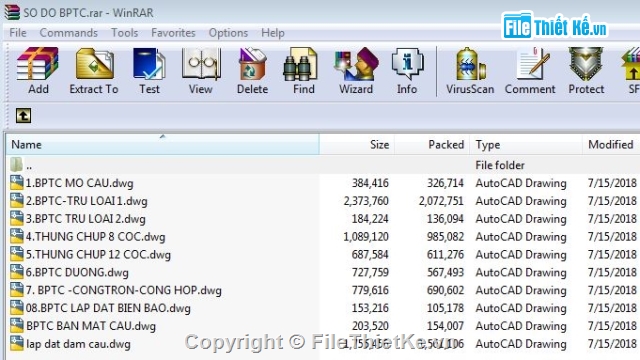Screen dimensions: 640x360
Task: Click packed value 105,178
Action: [x=445, y=308]
